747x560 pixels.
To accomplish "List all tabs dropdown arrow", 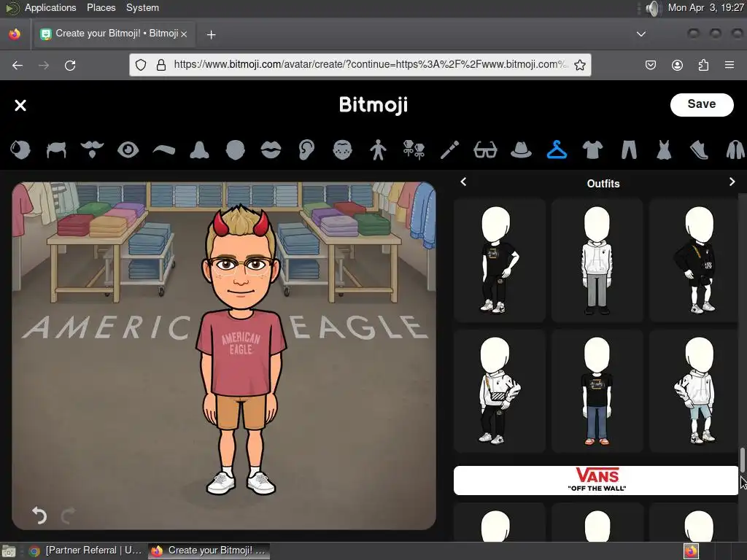I will (x=641, y=34).
